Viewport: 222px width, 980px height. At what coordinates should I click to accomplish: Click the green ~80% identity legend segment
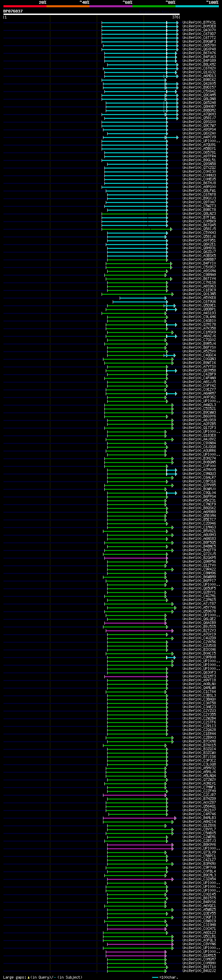(154, 7)
